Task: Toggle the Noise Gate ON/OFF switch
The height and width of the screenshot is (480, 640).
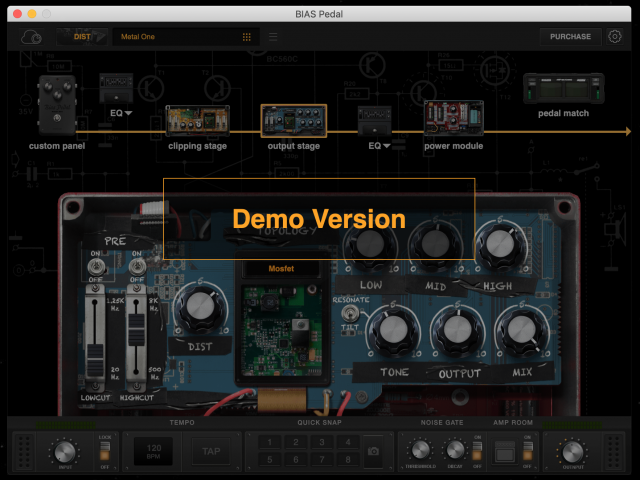Action: 477,451
